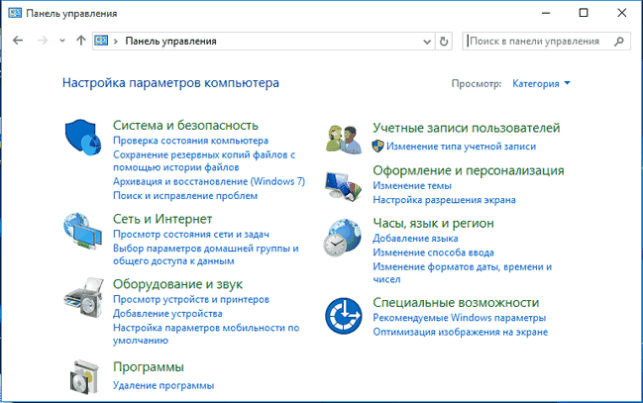Image resolution: width=643 pixels, height=403 pixels.
Task: Click the forward navigation arrow
Action: 42,41
